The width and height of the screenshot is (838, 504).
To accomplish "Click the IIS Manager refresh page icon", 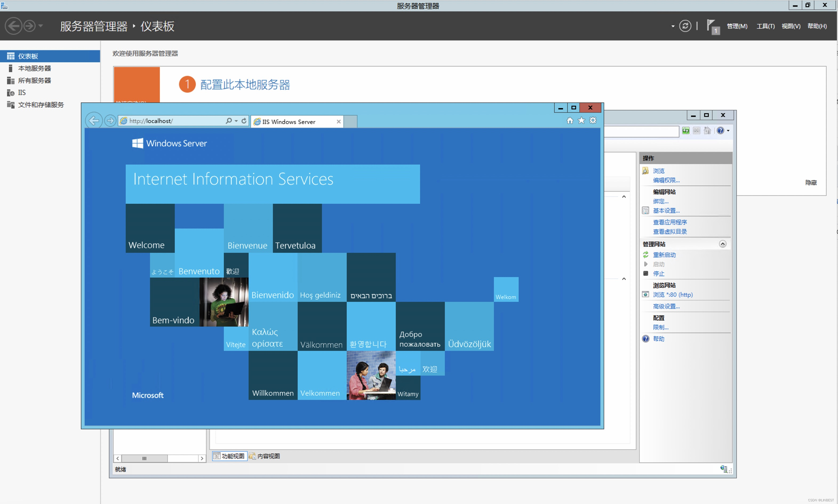I will [685, 131].
